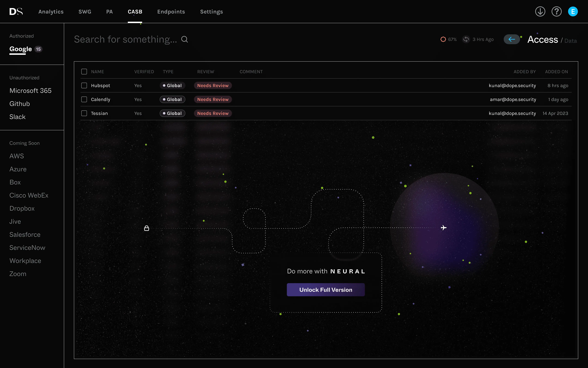
Task: Click Hubspot's Needs Review badge
Action: [213, 85]
